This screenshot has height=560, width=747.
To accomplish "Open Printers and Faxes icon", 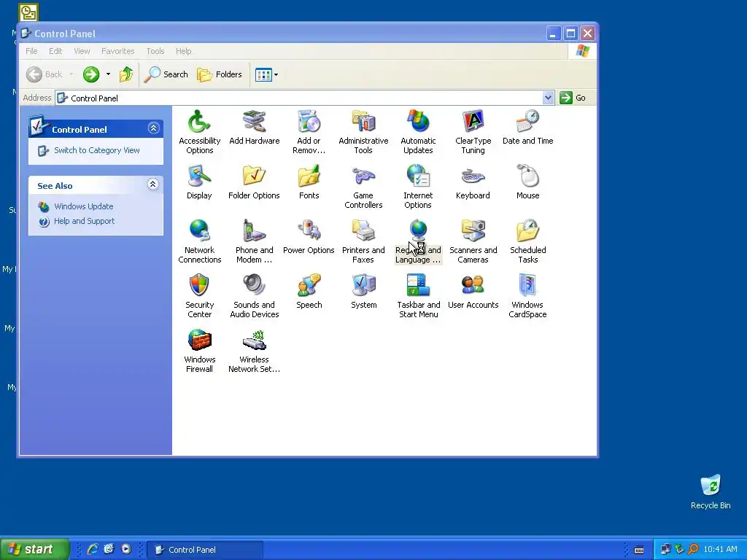I will [x=363, y=241].
